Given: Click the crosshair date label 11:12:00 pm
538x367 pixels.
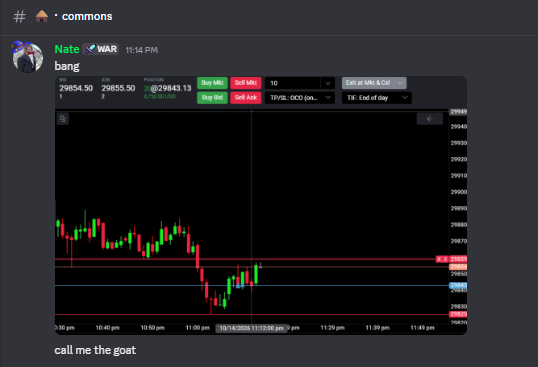Looking at the screenshot, I should 251,328.
